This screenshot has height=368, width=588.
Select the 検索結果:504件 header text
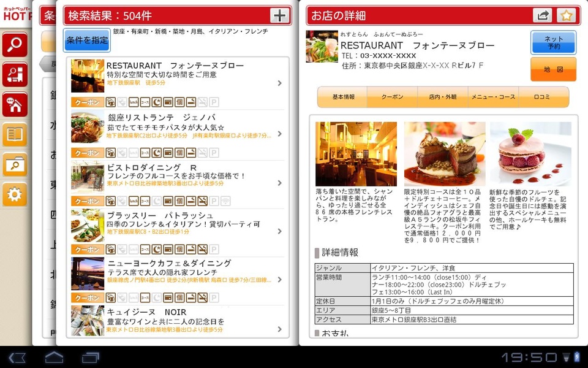(x=110, y=16)
